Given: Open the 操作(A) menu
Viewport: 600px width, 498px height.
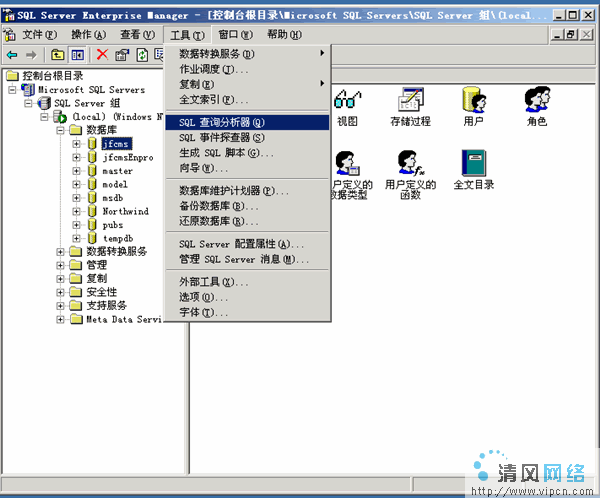Looking at the screenshot, I should coord(88,35).
